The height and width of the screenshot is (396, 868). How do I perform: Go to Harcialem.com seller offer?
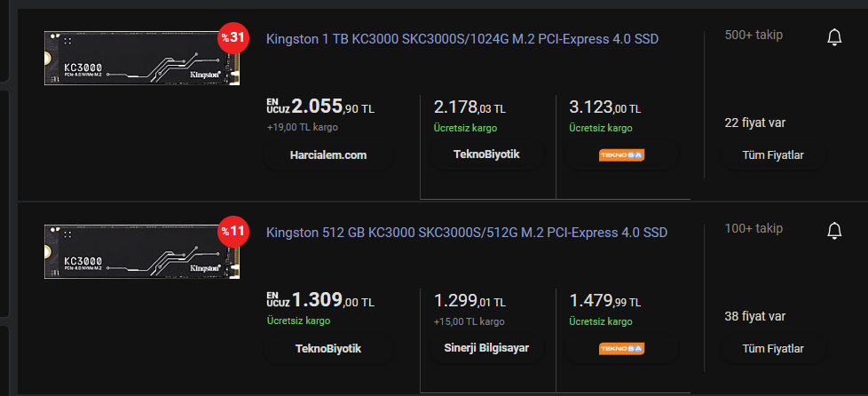328,155
